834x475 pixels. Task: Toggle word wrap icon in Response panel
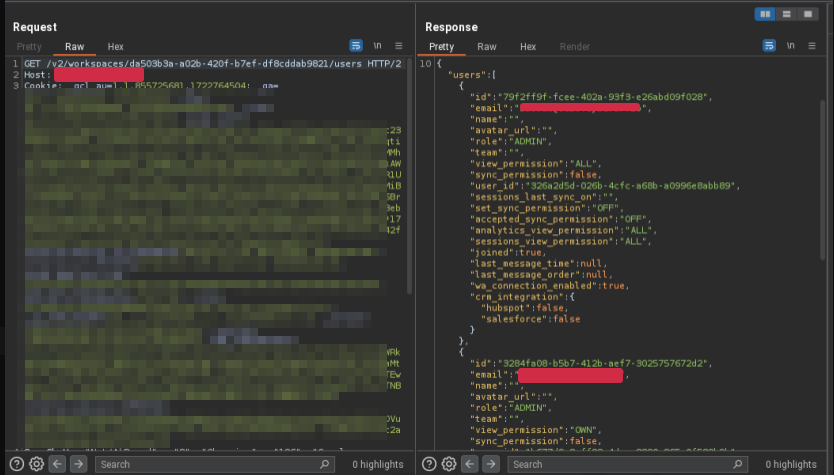(769, 46)
